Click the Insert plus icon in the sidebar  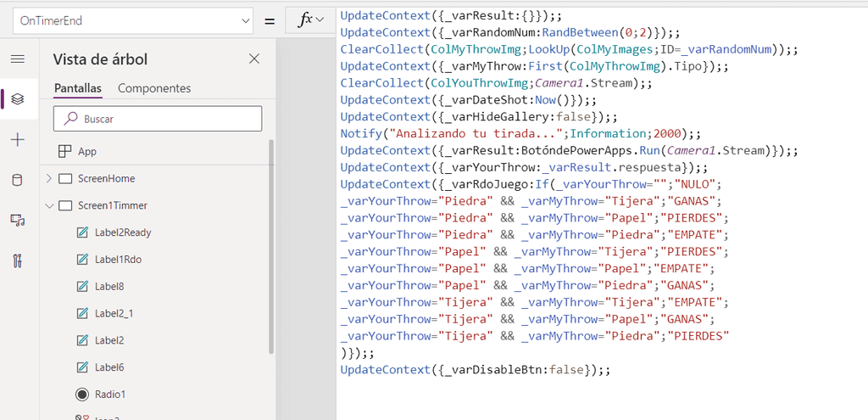click(18, 140)
